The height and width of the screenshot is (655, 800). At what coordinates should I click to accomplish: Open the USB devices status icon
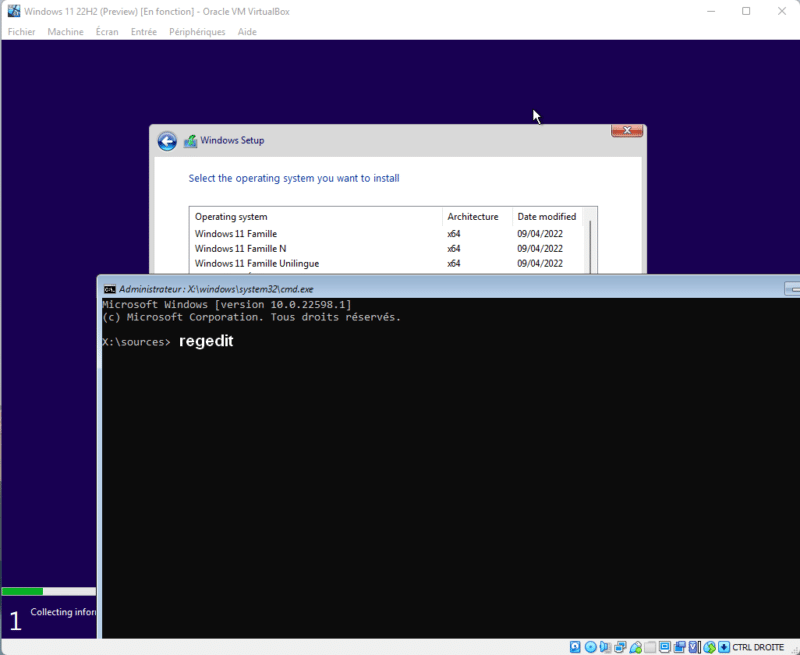[635, 647]
